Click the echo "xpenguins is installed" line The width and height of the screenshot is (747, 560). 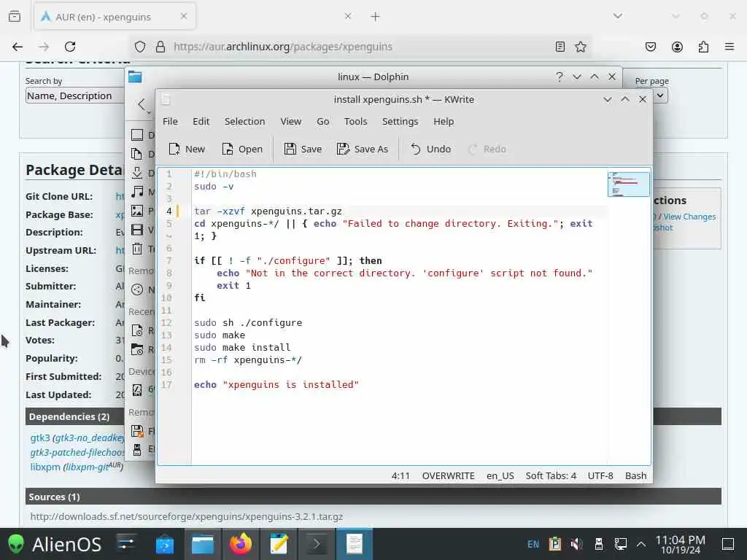click(x=276, y=384)
